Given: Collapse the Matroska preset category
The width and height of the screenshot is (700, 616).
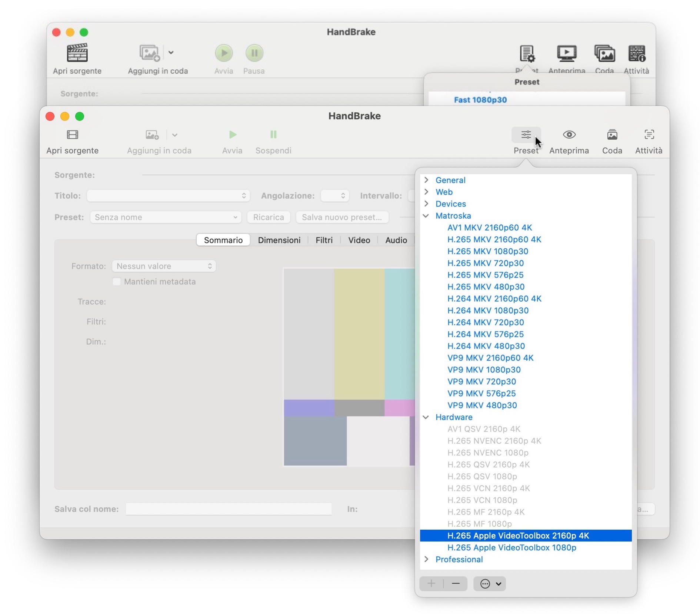Looking at the screenshot, I should point(426,216).
